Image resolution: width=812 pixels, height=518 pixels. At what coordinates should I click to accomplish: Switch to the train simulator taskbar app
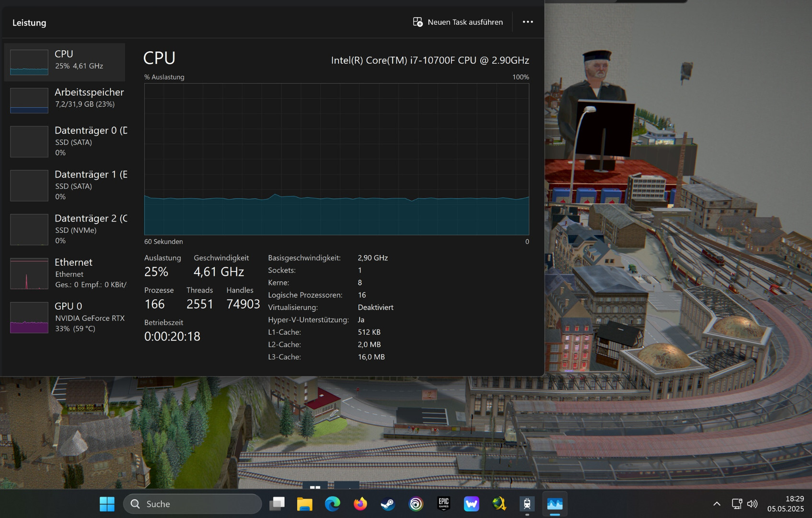527,504
